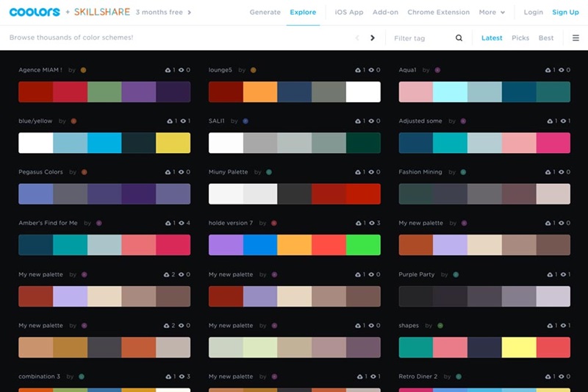Click the author avatar beside Pegasus Colors

click(x=84, y=172)
